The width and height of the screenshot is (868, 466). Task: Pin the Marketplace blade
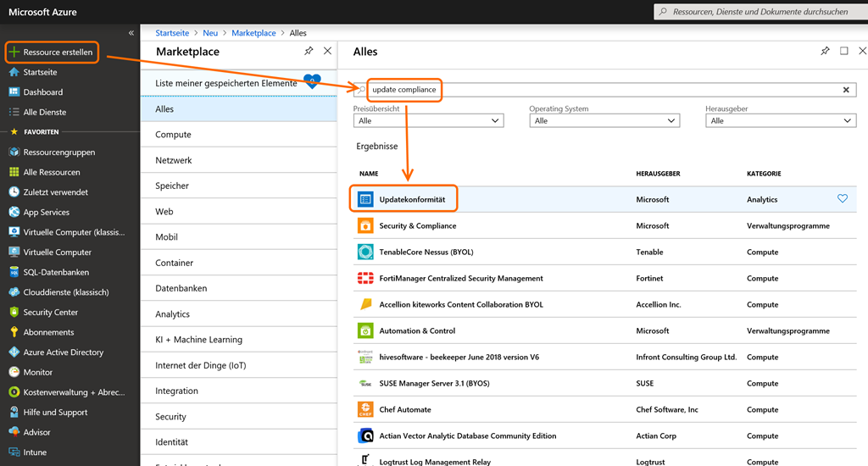[x=309, y=52]
